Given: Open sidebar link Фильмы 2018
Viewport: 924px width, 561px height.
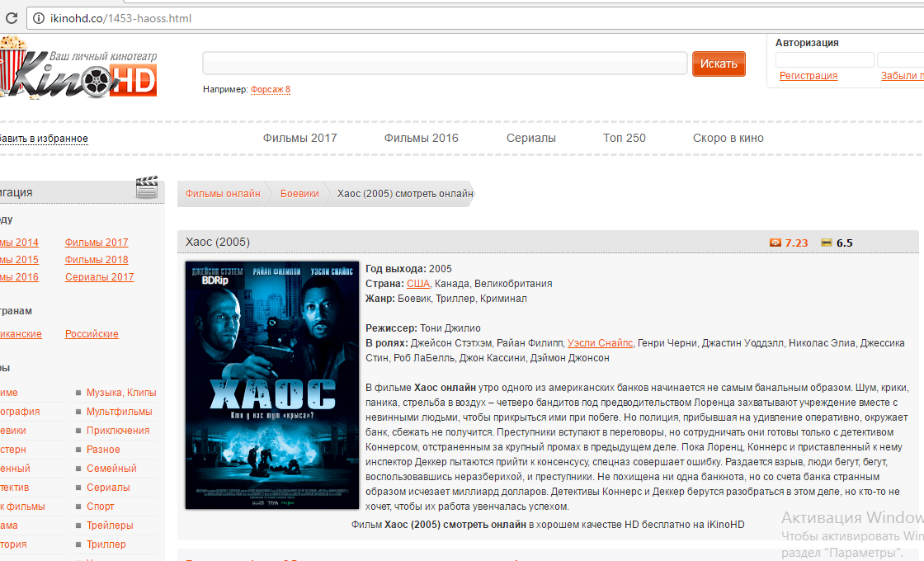Looking at the screenshot, I should coord(97,259).
